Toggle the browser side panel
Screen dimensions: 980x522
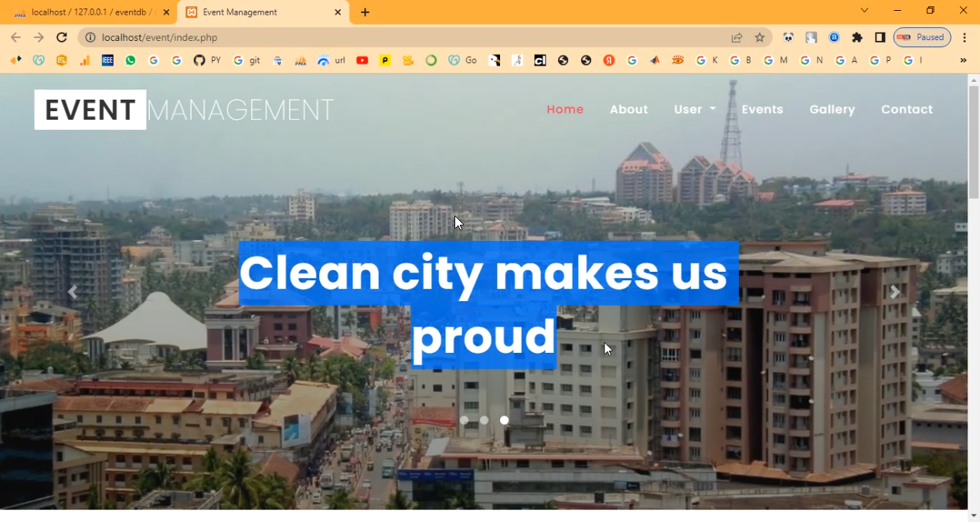coord(880,37)
